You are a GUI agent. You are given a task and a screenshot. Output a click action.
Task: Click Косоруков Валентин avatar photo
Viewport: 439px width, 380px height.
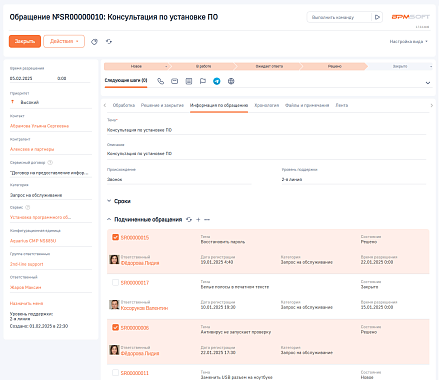coord(114,305)
